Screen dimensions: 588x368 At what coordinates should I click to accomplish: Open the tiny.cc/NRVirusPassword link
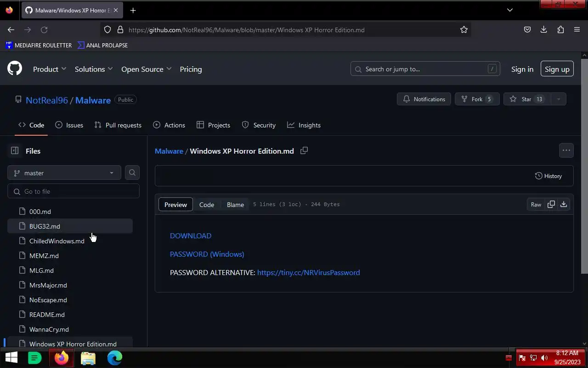click(x=309, y=272)
